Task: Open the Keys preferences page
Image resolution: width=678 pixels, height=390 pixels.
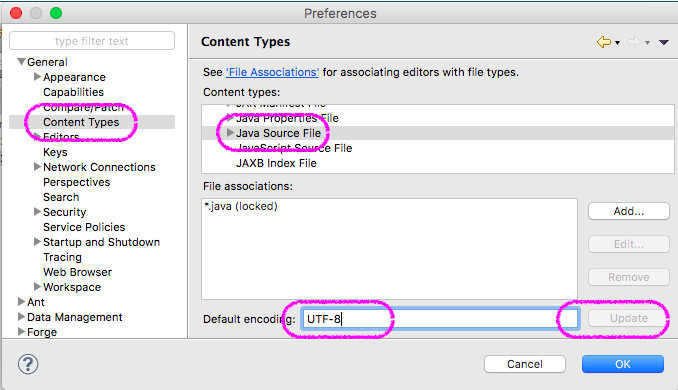Action: (55, 152)
